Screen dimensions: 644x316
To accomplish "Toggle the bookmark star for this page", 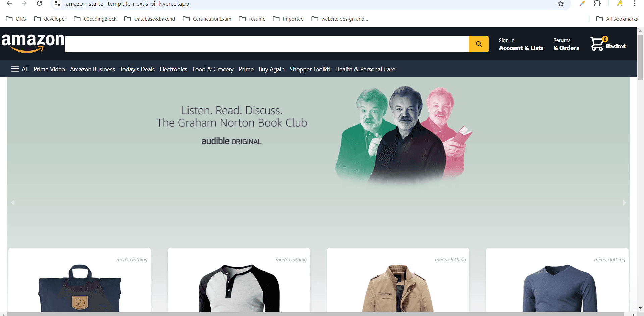I will point(561,4).
